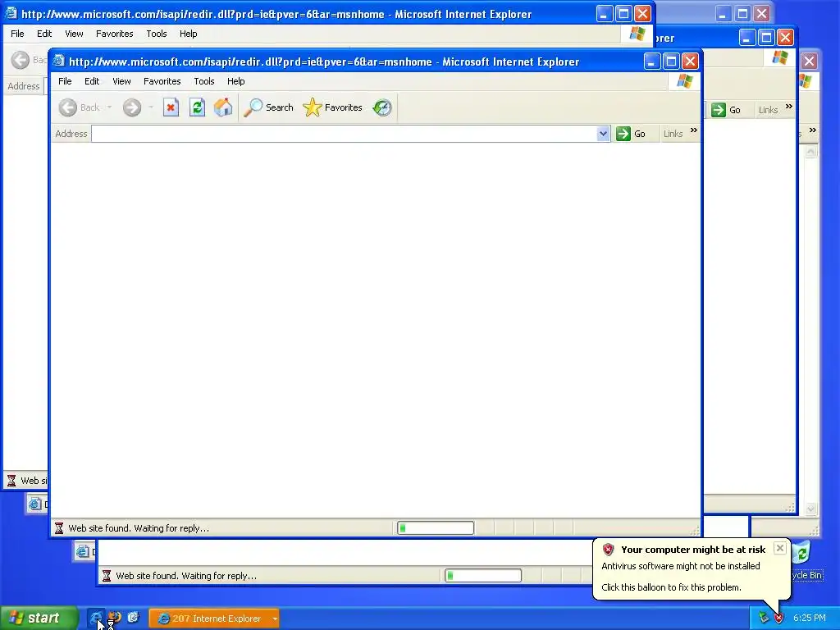Screen dimensions: 840x630
Task: Click scroll-down arrow in far-right background window
Action: (x=811, y=509)
